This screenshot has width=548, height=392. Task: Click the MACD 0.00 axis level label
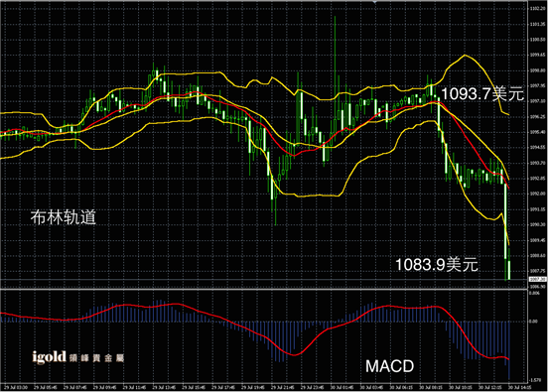click(x=533, y=322)
